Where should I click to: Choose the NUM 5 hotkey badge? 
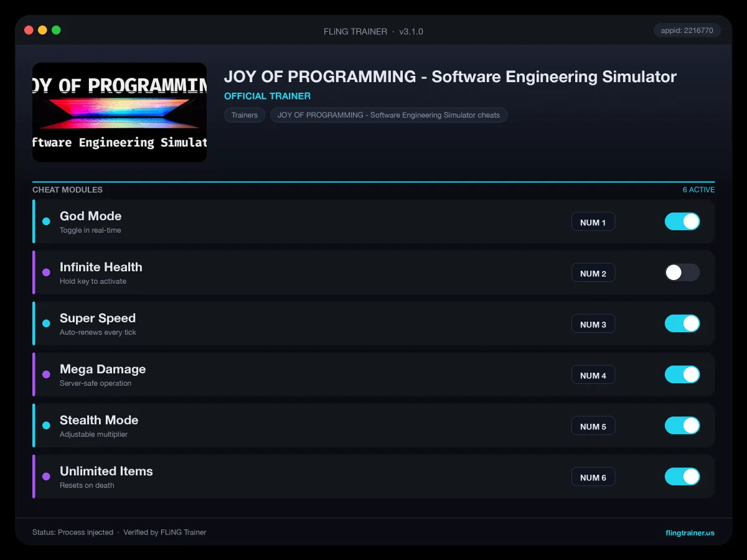pos(593,426)
